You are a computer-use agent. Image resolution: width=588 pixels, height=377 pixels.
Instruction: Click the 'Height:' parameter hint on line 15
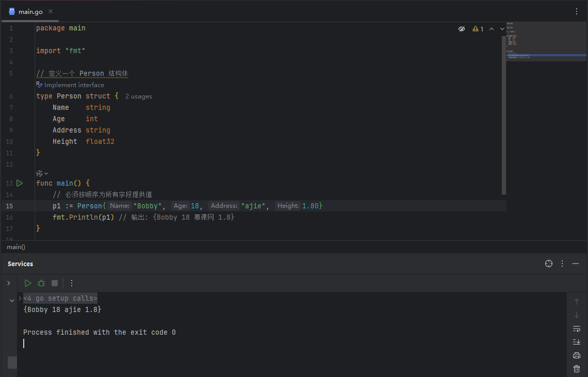pos(288,206)
